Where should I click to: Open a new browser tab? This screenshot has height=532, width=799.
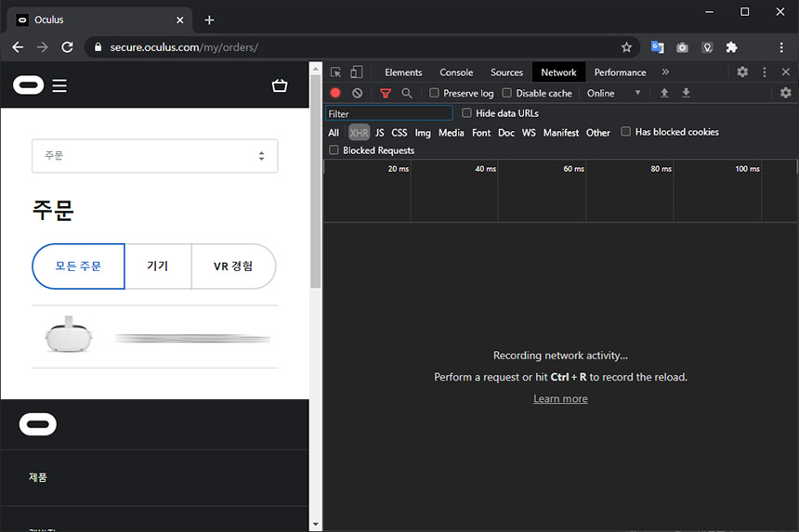pyautogui.click(x=209, y=19)
